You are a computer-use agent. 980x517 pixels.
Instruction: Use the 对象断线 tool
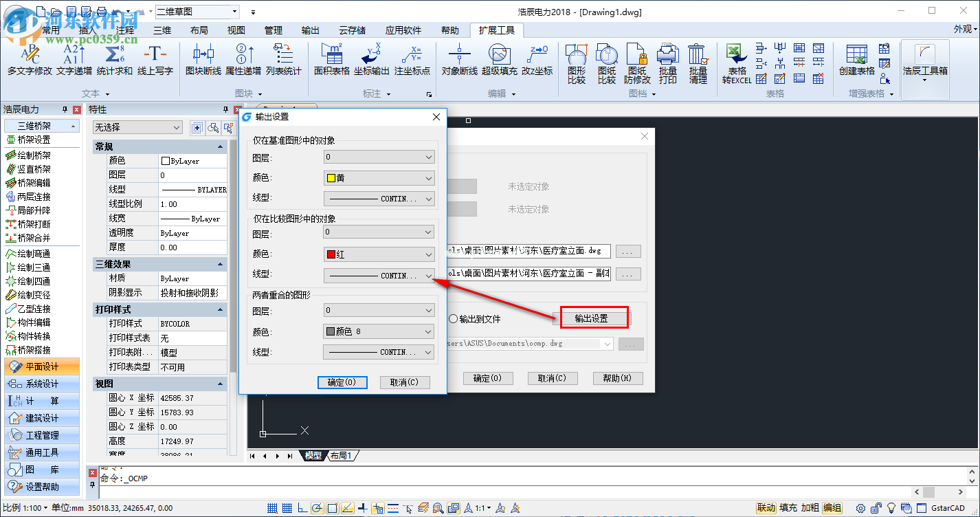point(459,60)
